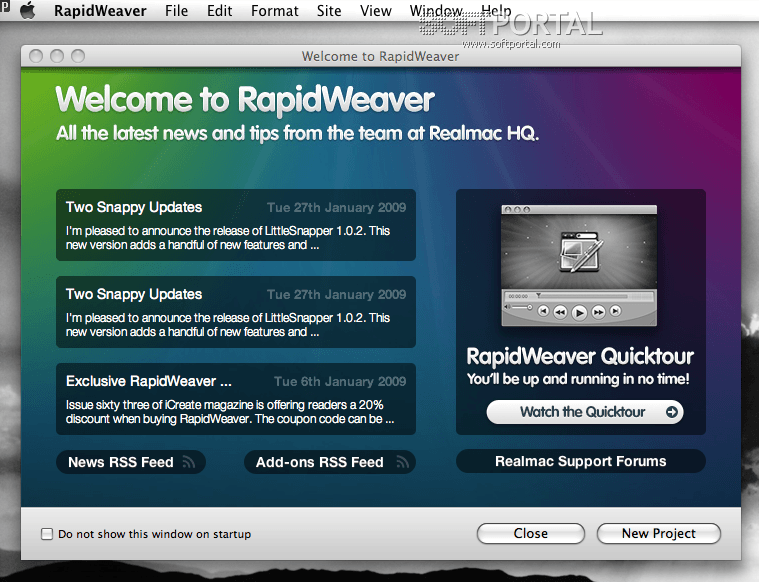Image resolution: width=759 pixels, height=582 pixels.
Task: Click the red close window button
Action: coord(36,56)
